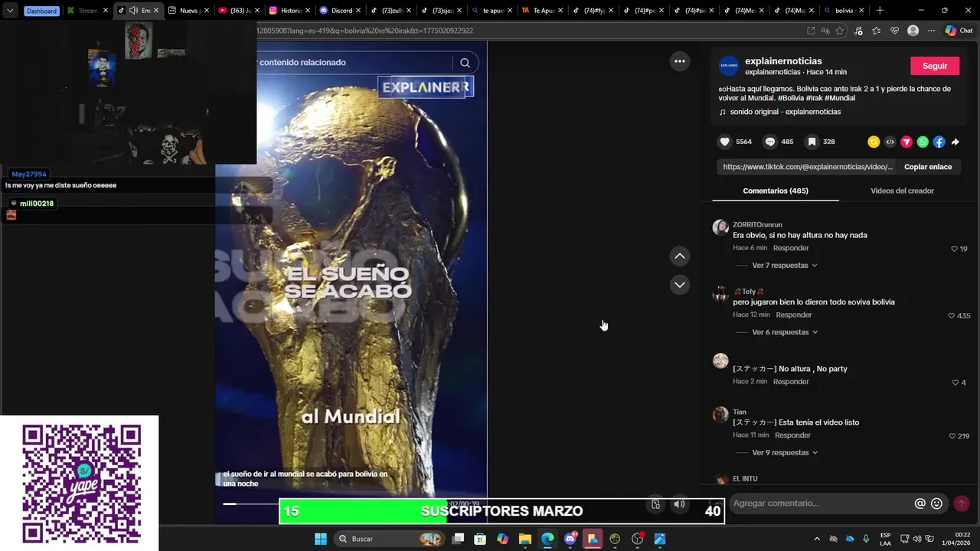
Task: Open the microphone tray icon
Action: pos(866,539)
